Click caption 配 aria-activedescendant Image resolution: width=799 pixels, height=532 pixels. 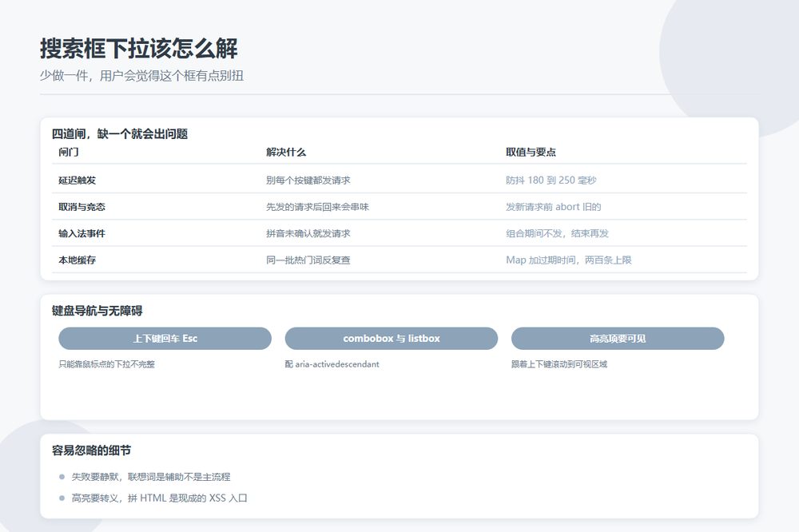tap(332, 363)
